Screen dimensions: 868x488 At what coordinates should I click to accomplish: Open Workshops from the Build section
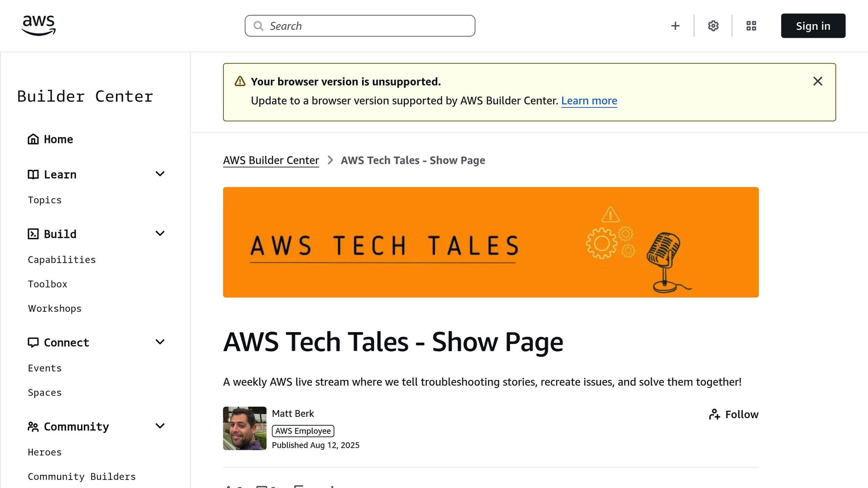click(54, 308)
